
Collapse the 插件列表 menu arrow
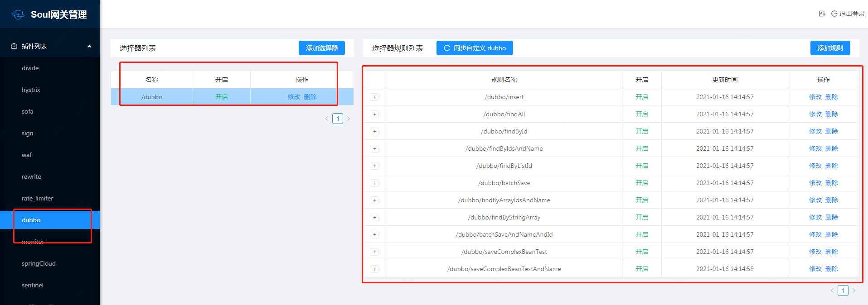click(89, 46)
